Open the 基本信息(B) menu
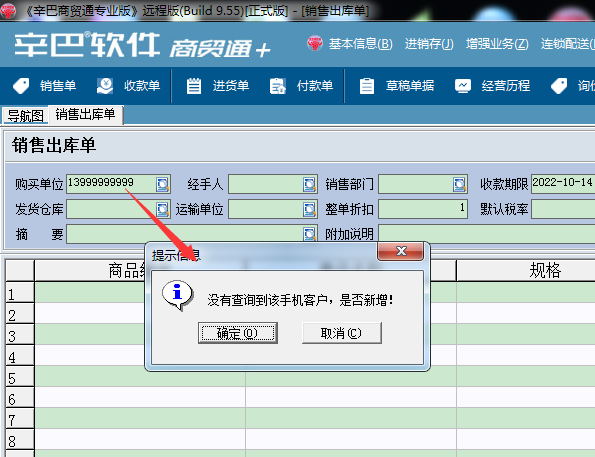 pos(360,44)
